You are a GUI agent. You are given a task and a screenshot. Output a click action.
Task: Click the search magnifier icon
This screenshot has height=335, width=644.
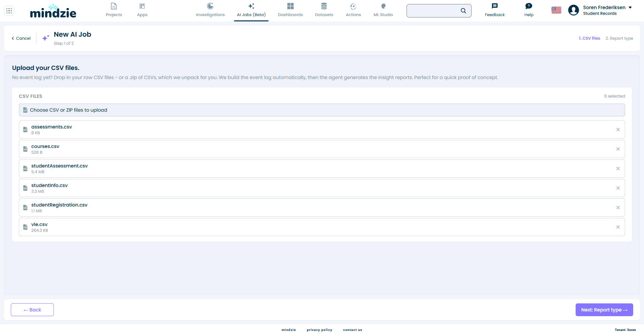(x=463, y=11)
